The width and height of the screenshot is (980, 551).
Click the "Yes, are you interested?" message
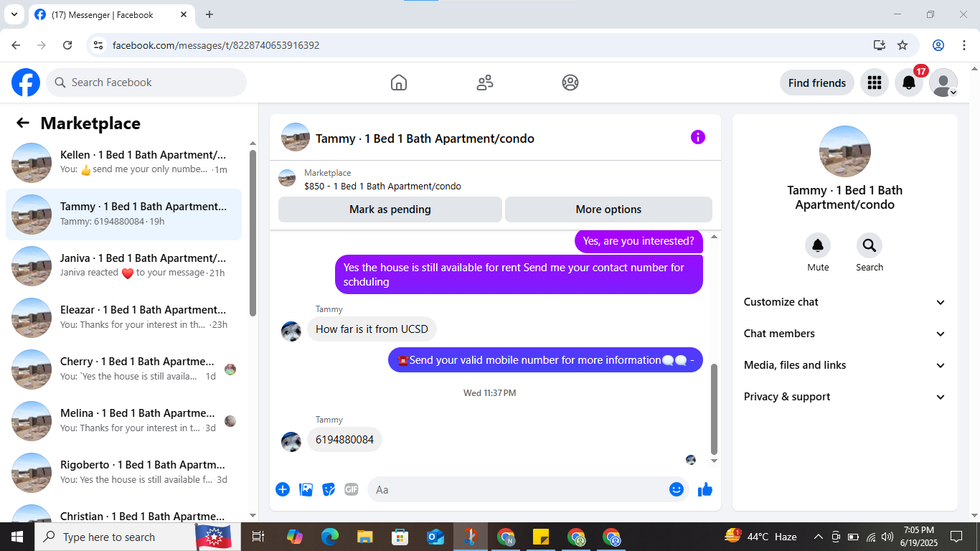[639, 241]
